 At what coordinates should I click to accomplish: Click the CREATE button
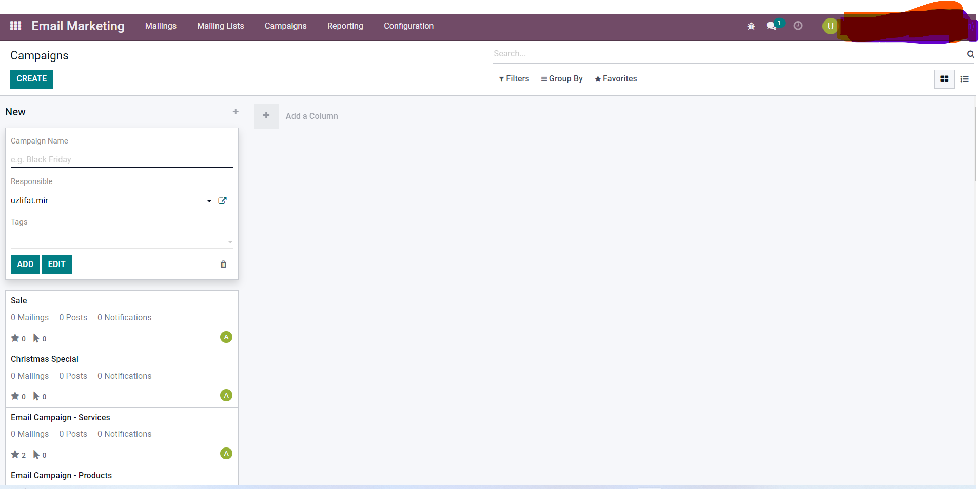pyautogui.click(x=31, y=79)
